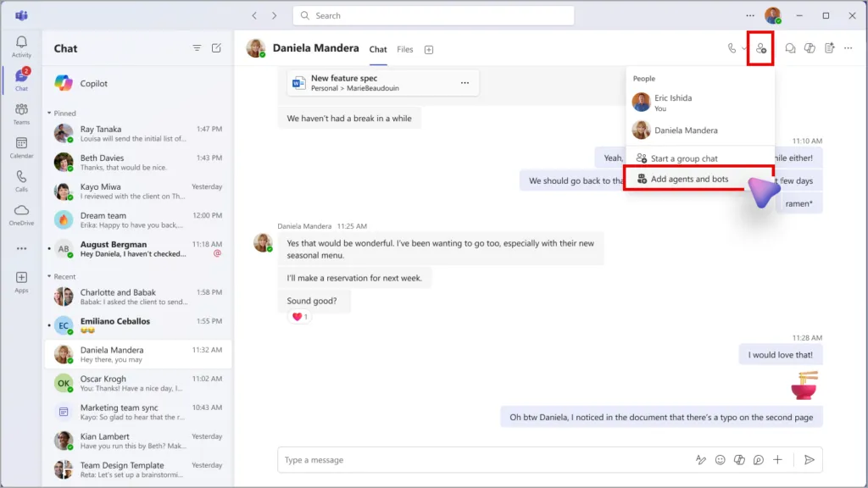The width and height of the screenshot is (868, 488).
Task: Filter the chat list
Action: (x=197, y=48)
